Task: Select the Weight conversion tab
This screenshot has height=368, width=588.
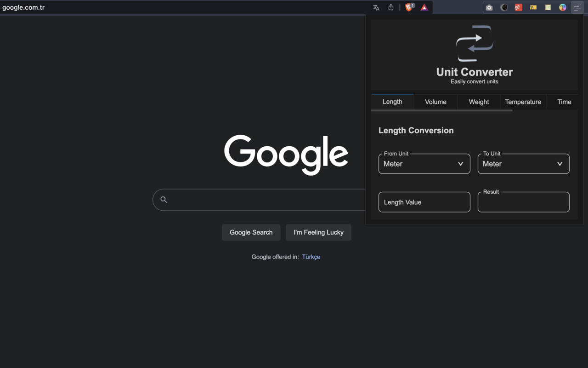Action: [x=479, y=102]
